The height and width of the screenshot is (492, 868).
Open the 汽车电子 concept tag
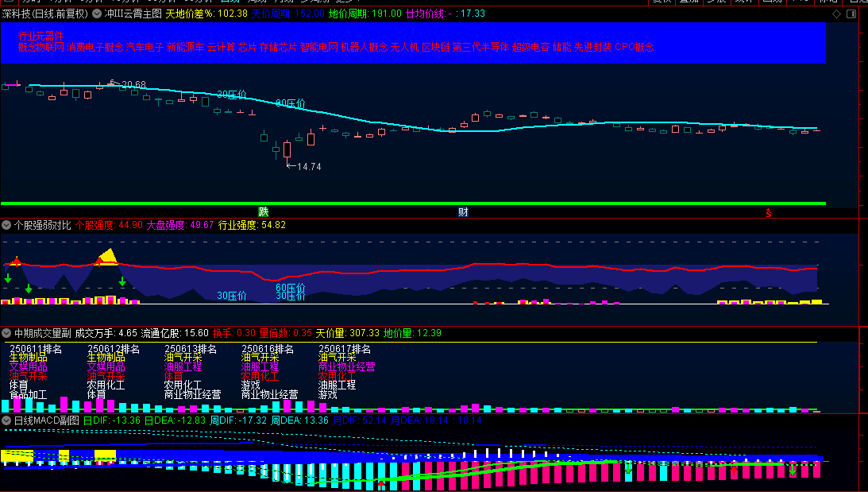pyautogui.click(x=145, y=47)
